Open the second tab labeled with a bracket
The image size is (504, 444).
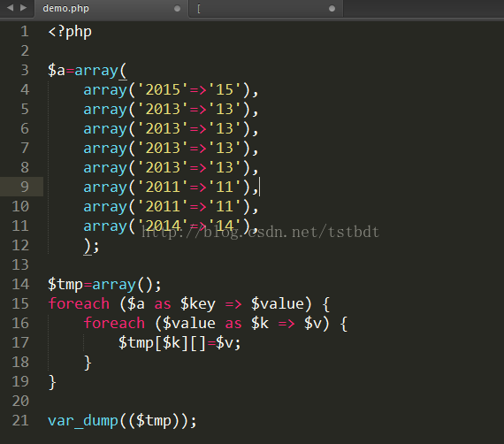tap(266, 9)
